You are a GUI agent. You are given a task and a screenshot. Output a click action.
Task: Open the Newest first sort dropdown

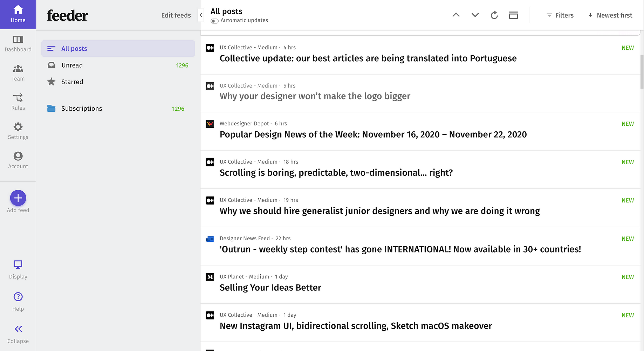tap(610, 15)
